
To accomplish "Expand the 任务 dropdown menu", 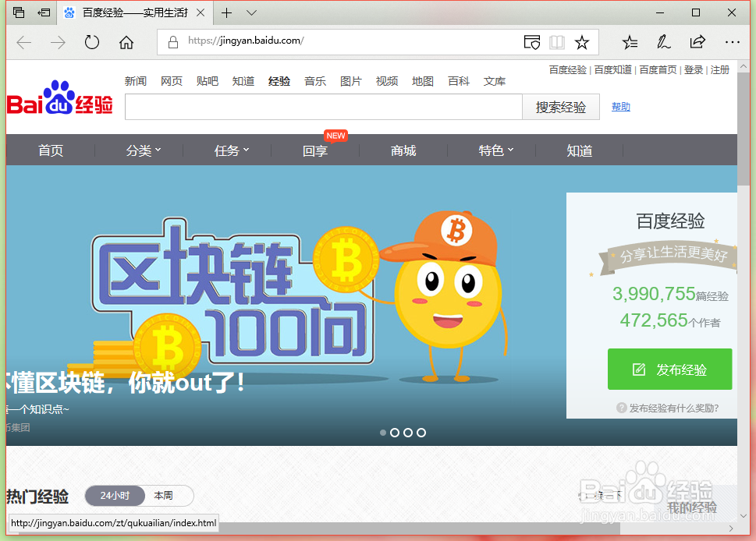I will click(232, 150).
